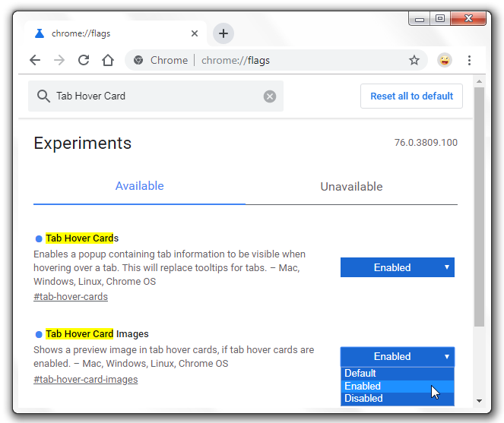Image resolution: width=504 pixels, height=423 pixels.
Task: Click the scrollbar down arrow
Action: tap(479, 400)
